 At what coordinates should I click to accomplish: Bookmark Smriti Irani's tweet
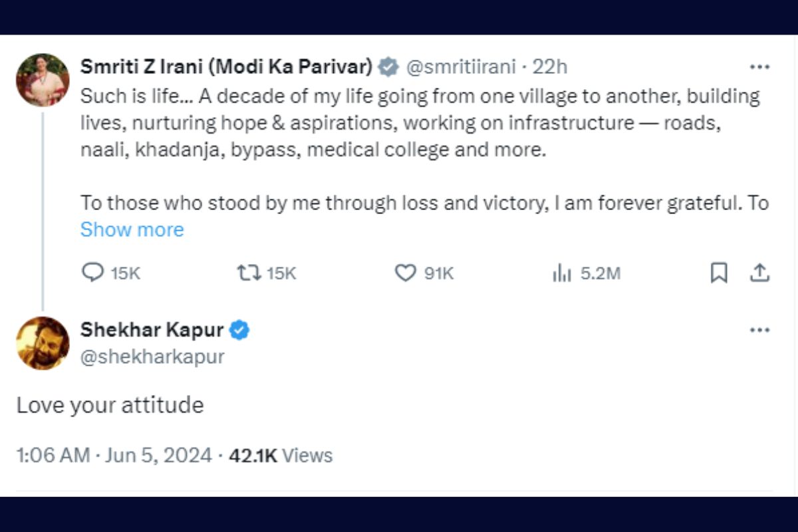(719, 273)
